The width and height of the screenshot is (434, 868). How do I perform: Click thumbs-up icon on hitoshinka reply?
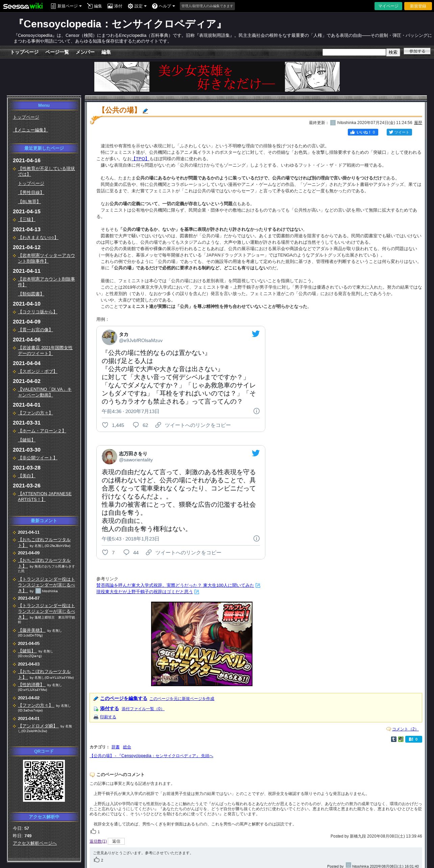point(97,860)
